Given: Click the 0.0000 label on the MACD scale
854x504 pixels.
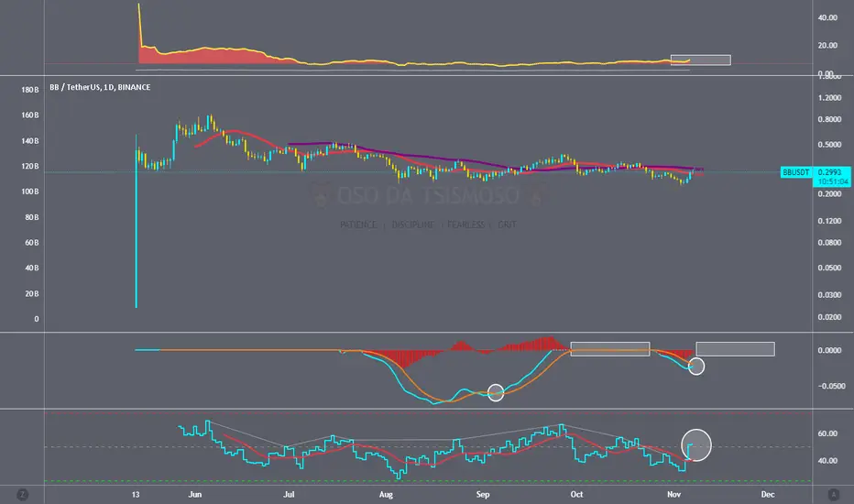Looking at the screenshot, I should pyautogui.click(x=829, y=350).
